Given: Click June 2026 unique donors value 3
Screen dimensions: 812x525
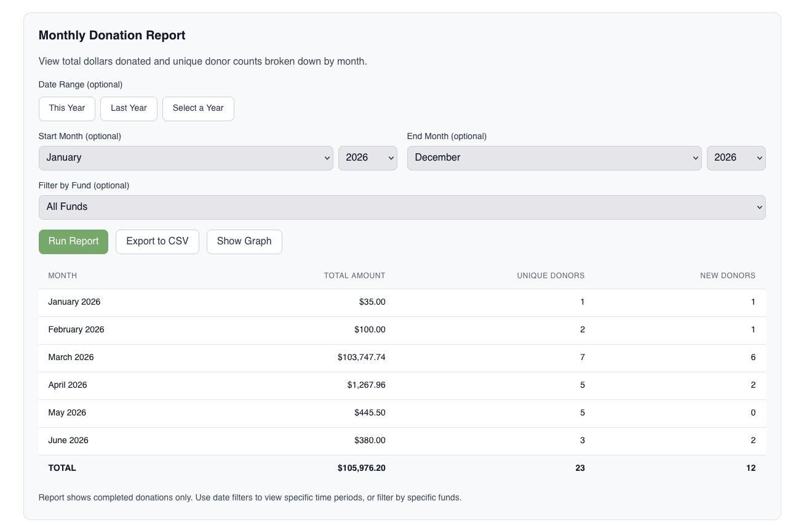Looking at the screenshot, I should (583, 441).
